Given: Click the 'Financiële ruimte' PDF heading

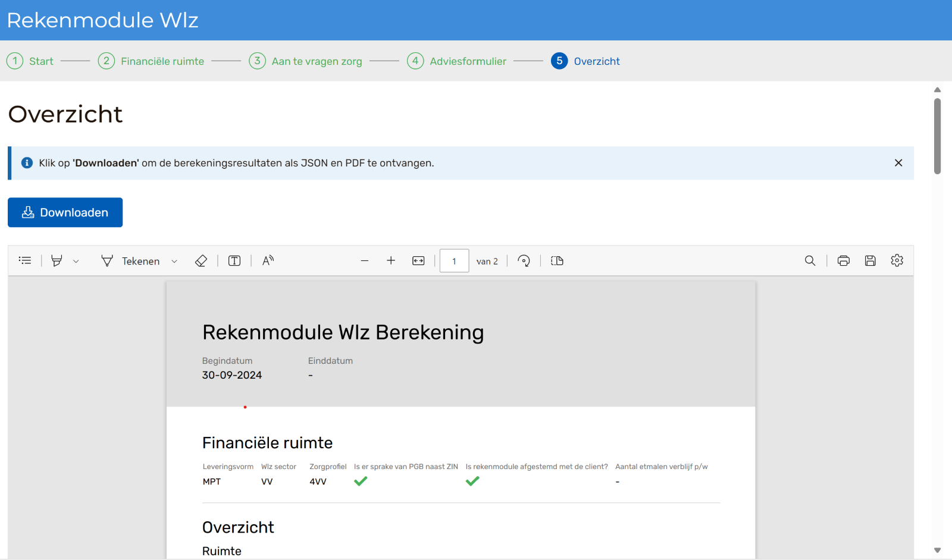Looking at the screenshot, I should click(x=267, y=443).
